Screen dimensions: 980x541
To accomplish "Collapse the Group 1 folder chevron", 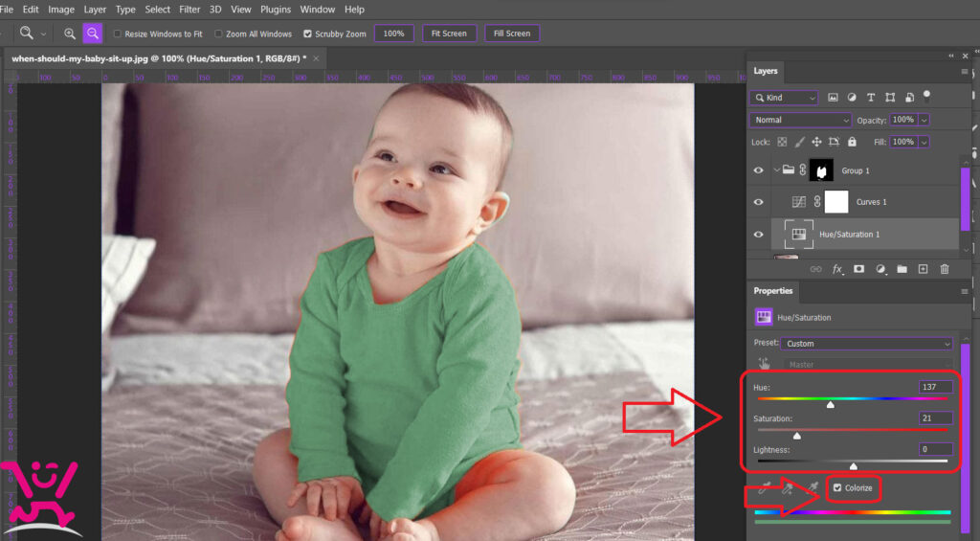I will coord(776,169).
